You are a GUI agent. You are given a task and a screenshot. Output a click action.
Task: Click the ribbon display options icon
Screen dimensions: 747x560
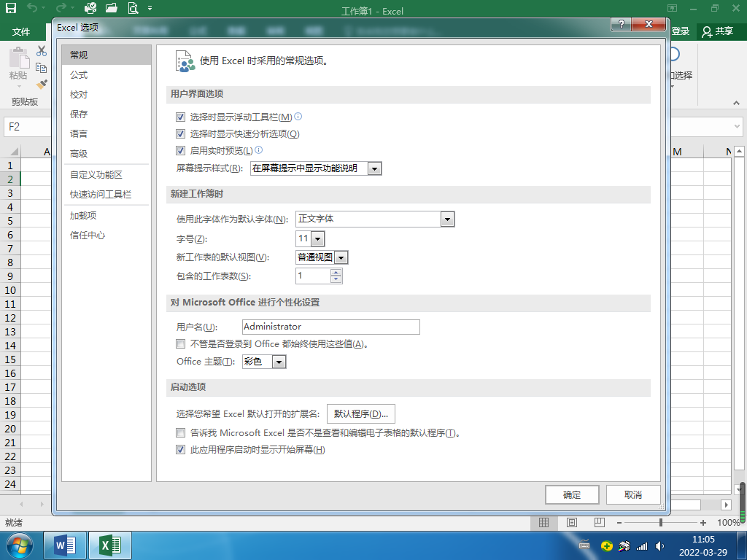[x=672, y=8]
